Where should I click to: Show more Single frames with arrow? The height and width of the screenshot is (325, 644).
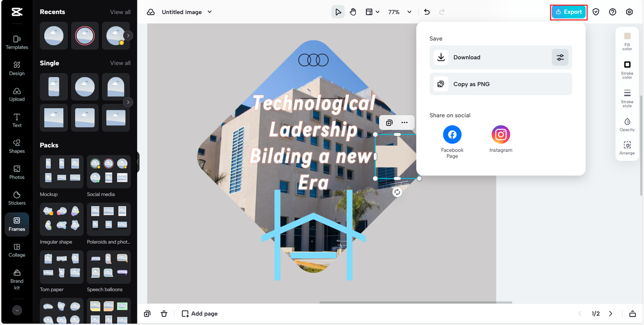[x=128, y=102]
